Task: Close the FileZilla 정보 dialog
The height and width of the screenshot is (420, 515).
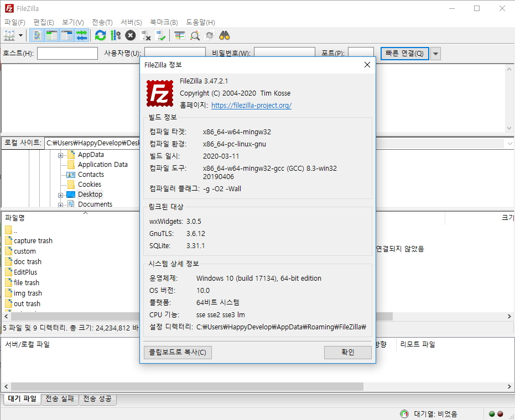Action: click(367, 65)
